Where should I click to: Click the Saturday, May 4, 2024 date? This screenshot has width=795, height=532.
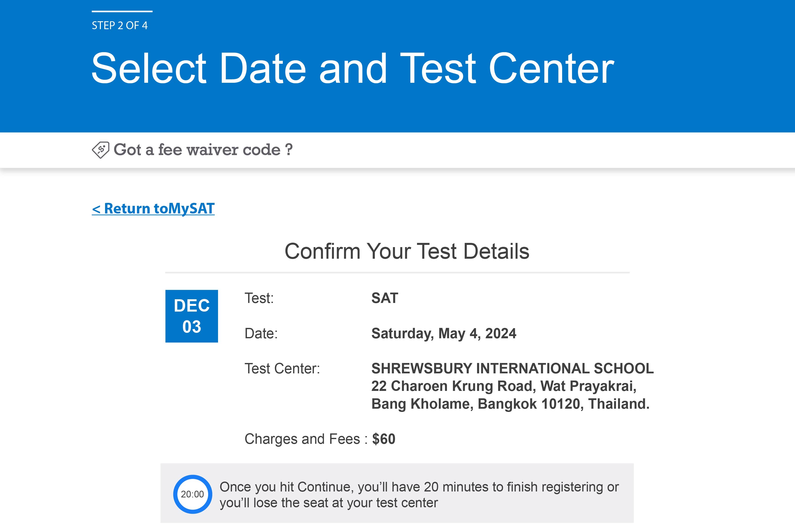tap(444, 334)
